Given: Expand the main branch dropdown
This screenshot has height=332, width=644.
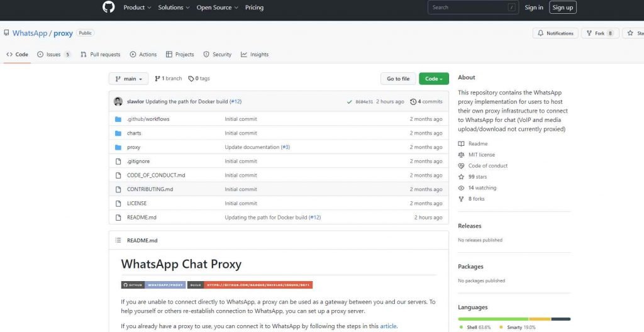Looking at the screenshot, I should (x=128, y=79).
